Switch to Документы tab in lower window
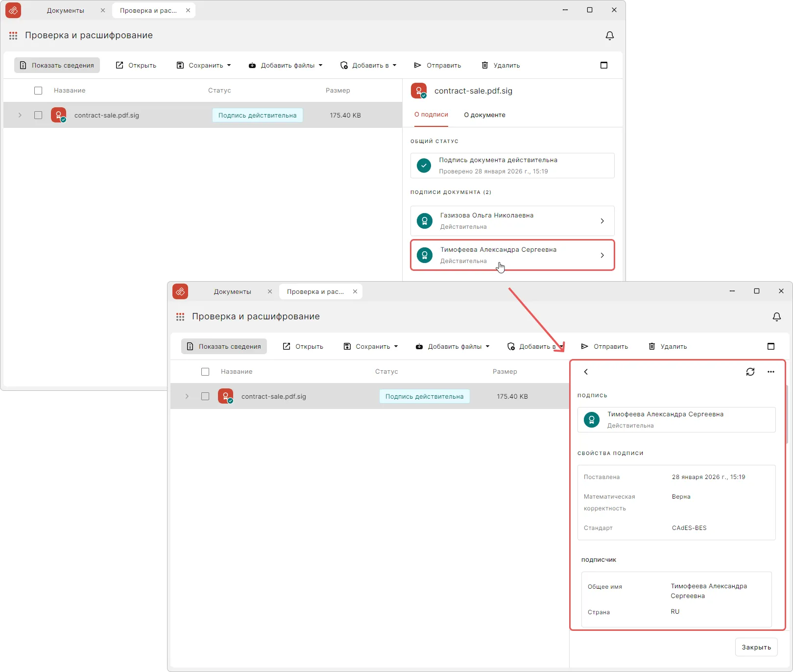Viewport: 793px width, 672px height. click(x=232, y=291)
